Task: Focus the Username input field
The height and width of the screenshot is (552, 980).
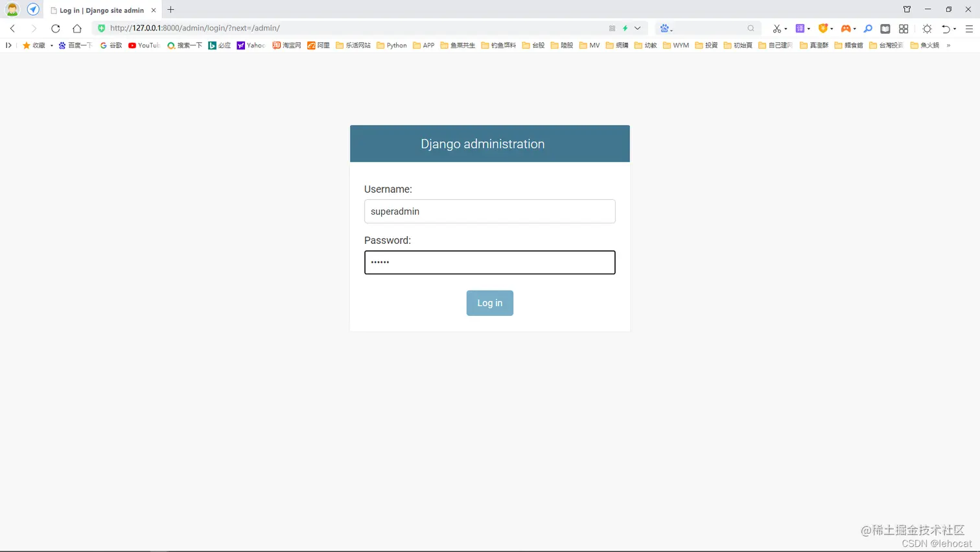Action: (490, 211)
